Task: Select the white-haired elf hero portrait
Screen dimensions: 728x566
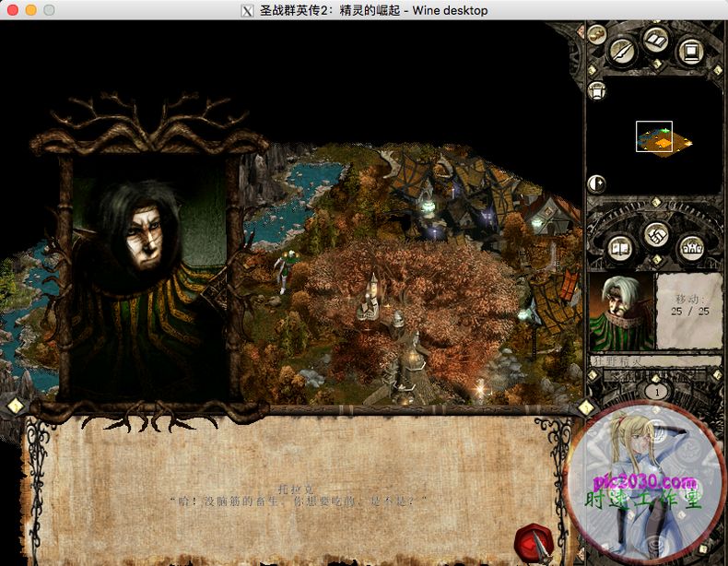Action: coord(622,312)
